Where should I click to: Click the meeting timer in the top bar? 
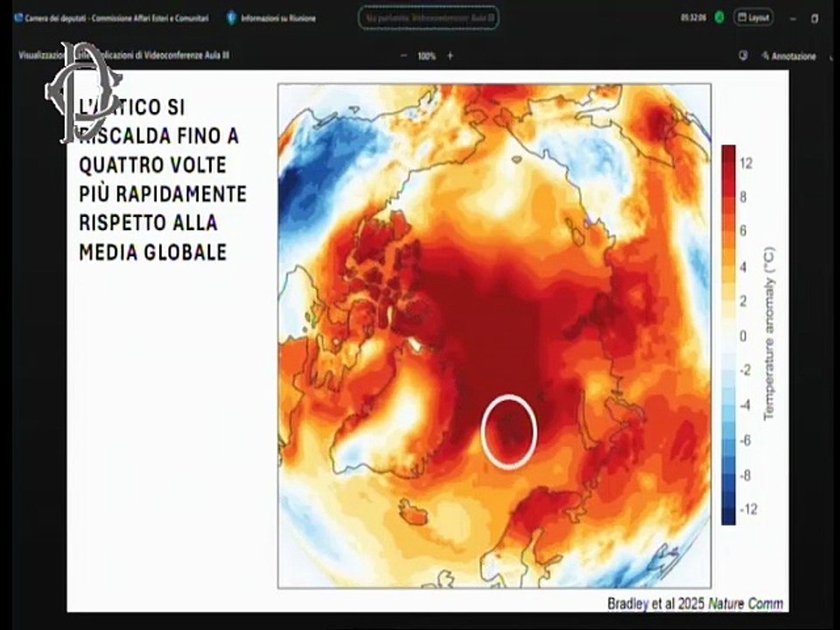(x=694, y=17)
